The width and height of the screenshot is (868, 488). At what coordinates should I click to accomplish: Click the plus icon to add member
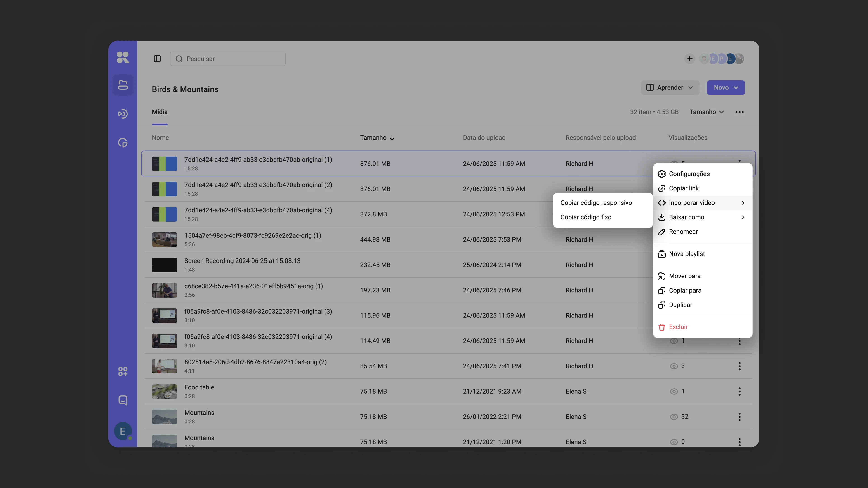click(x=690, y=59)
